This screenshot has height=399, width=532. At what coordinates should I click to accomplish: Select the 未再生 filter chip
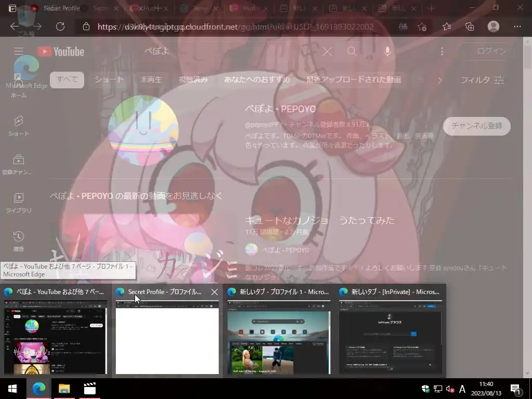[151, 79]
